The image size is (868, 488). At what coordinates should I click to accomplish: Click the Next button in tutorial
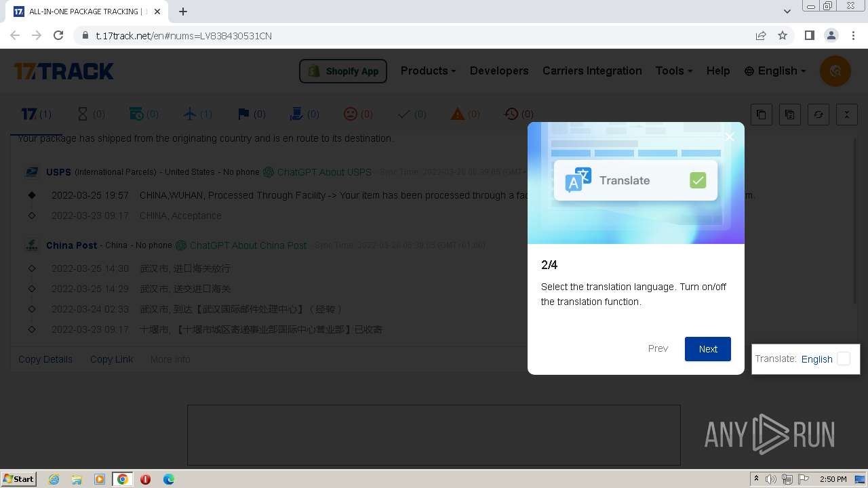point(708,349)
